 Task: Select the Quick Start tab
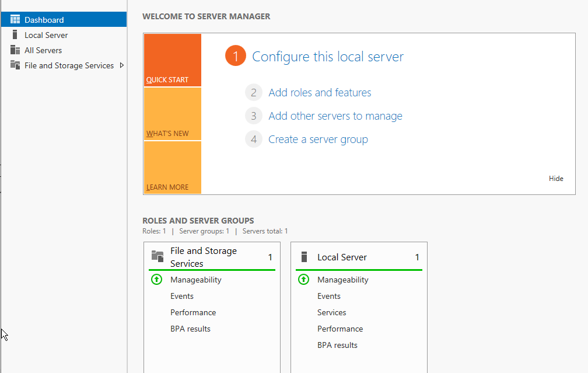173,60
